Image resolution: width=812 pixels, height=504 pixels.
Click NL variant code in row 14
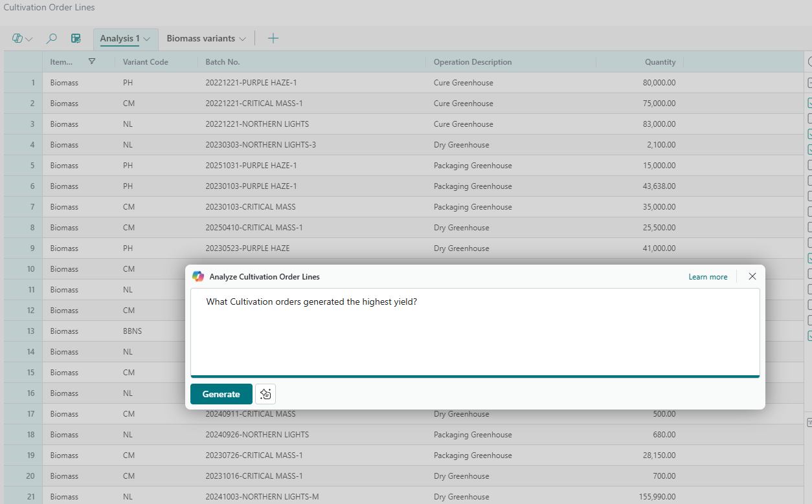(x=128, y=352)
